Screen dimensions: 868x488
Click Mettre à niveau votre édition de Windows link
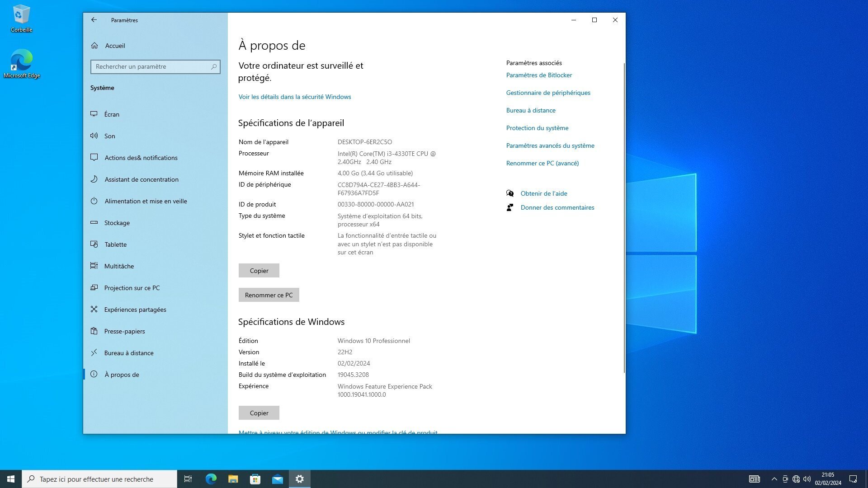pyautogui.click(x=338, y=432)
